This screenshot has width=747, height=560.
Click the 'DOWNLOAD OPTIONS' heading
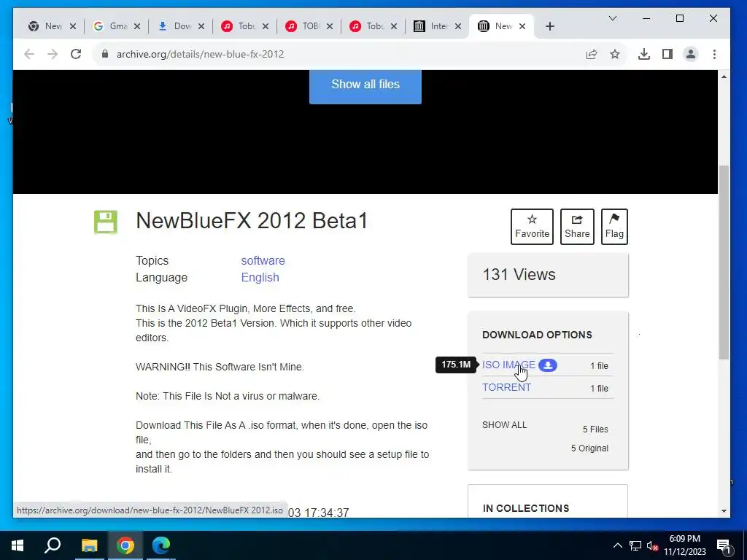point(537,335)
